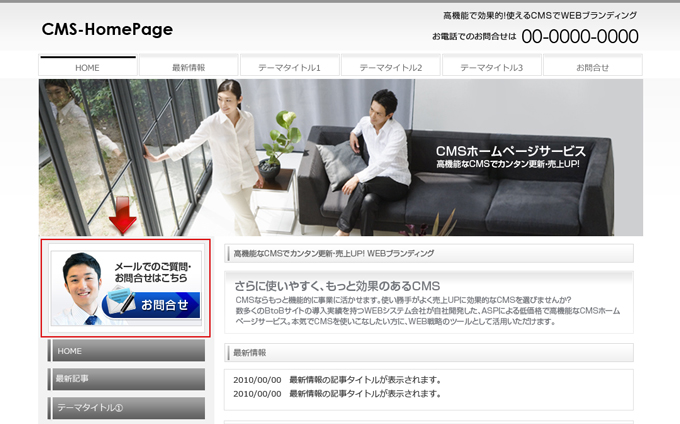Choose テーマタイトル① in the sidebar menu
Viewport: 680px width, 424px height.
tap(126, 408)
